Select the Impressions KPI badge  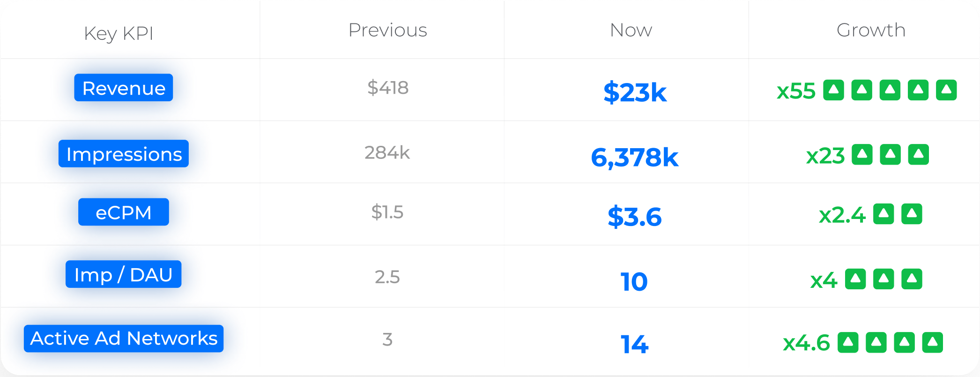point(124,153)
